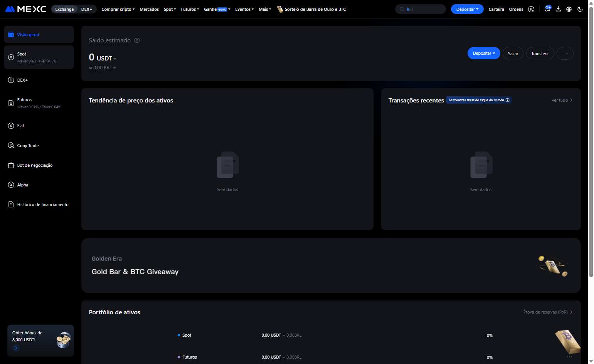Screen dimensions: 594x364
Task: Expand Eventos dropdown menu
Action: (244, 9)
